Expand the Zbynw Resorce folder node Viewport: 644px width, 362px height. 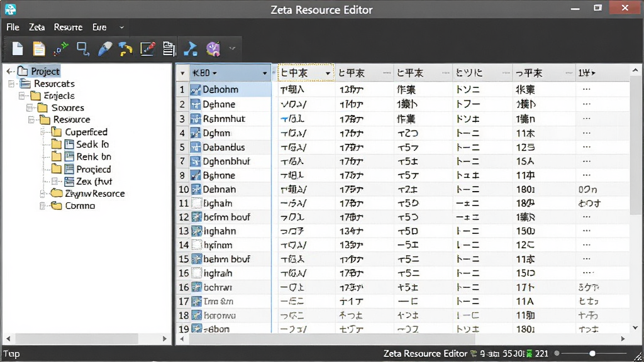[x=42, y=194]
